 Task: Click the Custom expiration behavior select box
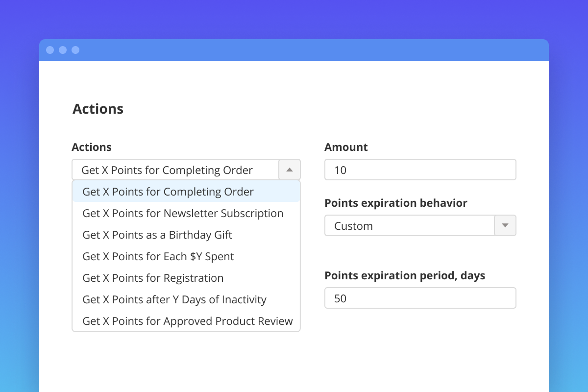tap(410, 226)
